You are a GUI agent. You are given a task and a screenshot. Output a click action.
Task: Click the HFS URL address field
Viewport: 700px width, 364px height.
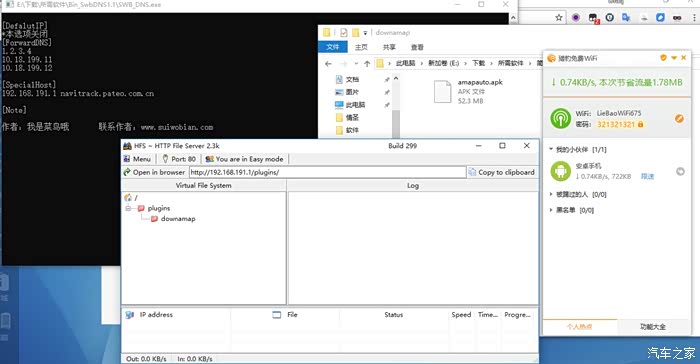327,172
